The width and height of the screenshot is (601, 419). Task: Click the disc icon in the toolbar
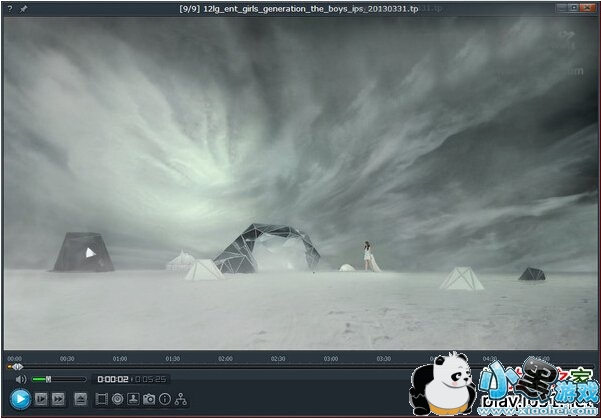tap(117, 399)
